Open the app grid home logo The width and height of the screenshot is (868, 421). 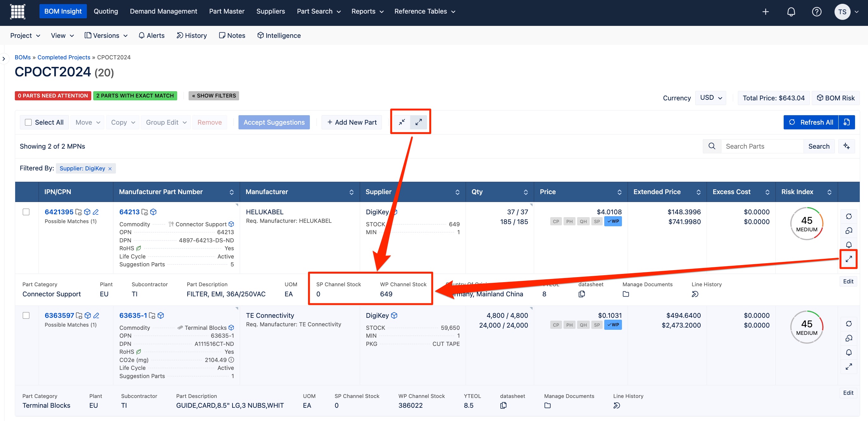pyautogui.click(x=17, y=11)
